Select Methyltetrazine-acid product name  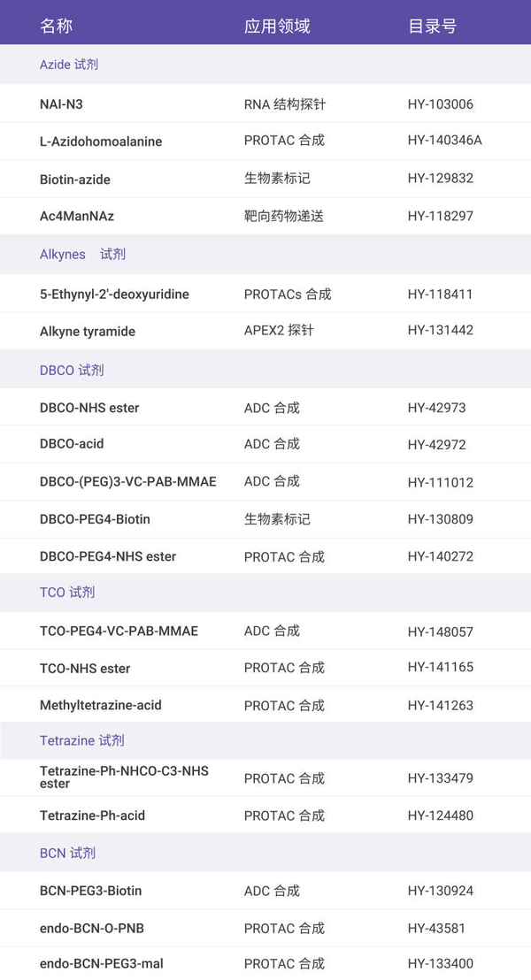(101, 705)
